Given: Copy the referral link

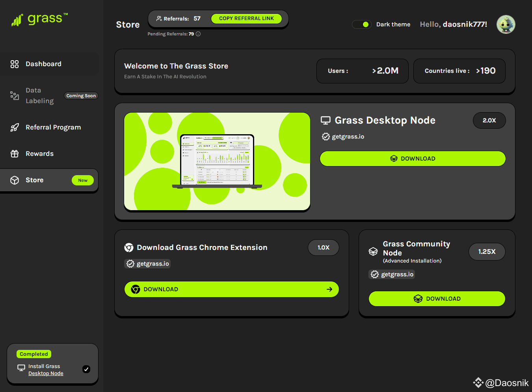Looking at the screenshot, I should (246, 18).
